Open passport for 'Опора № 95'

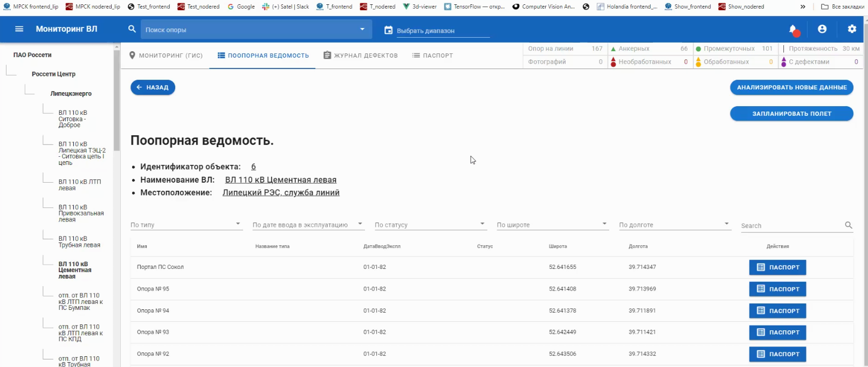pos(777,289)
